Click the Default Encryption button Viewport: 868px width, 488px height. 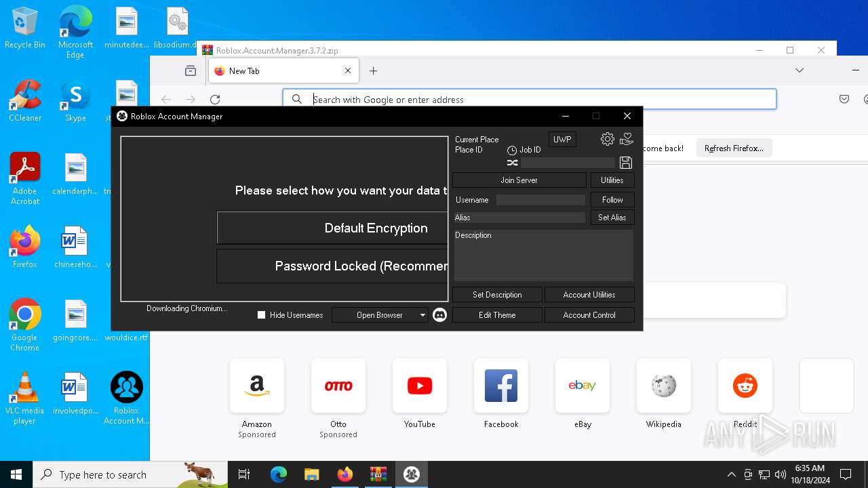332,228
